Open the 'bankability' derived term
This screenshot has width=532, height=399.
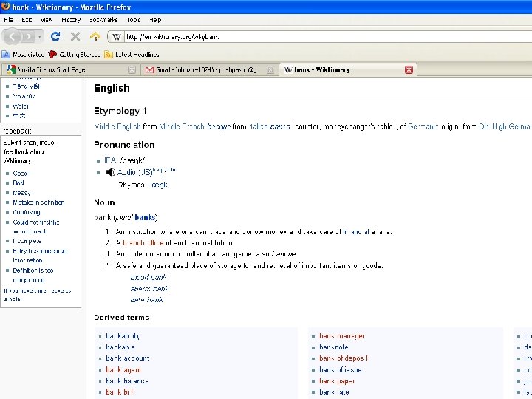point(123,336)
